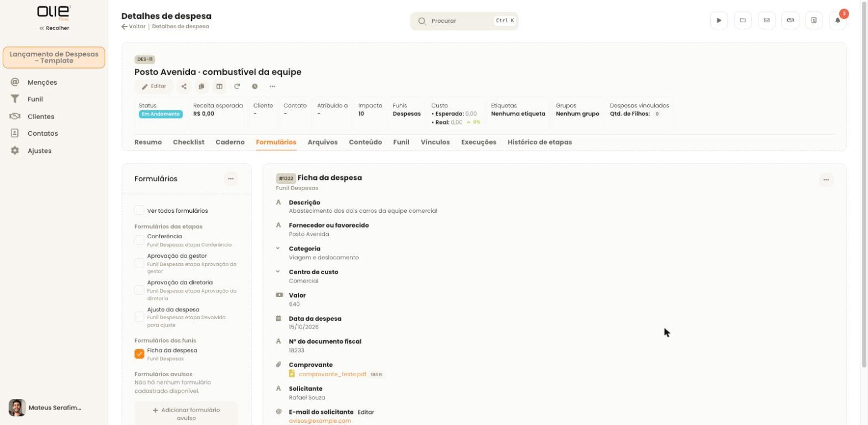Share the expense using the share icon
The height and width of the screenshot is (425, 868).
[184, 86]
